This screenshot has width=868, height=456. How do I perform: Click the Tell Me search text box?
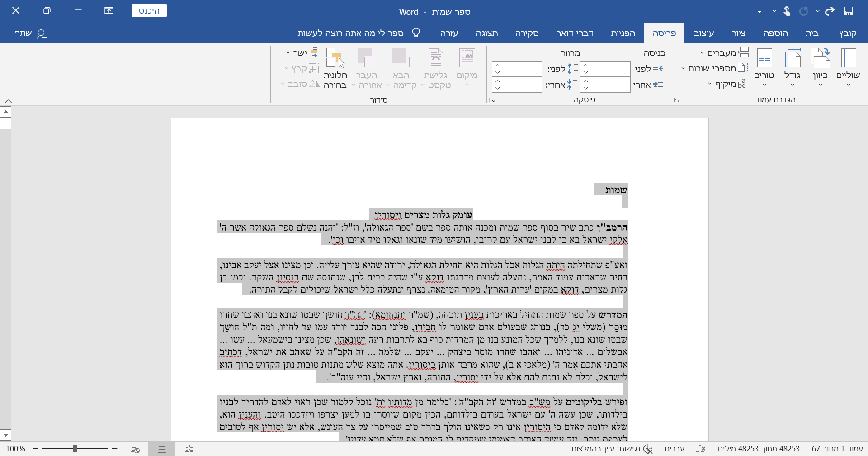pos(351,33)
